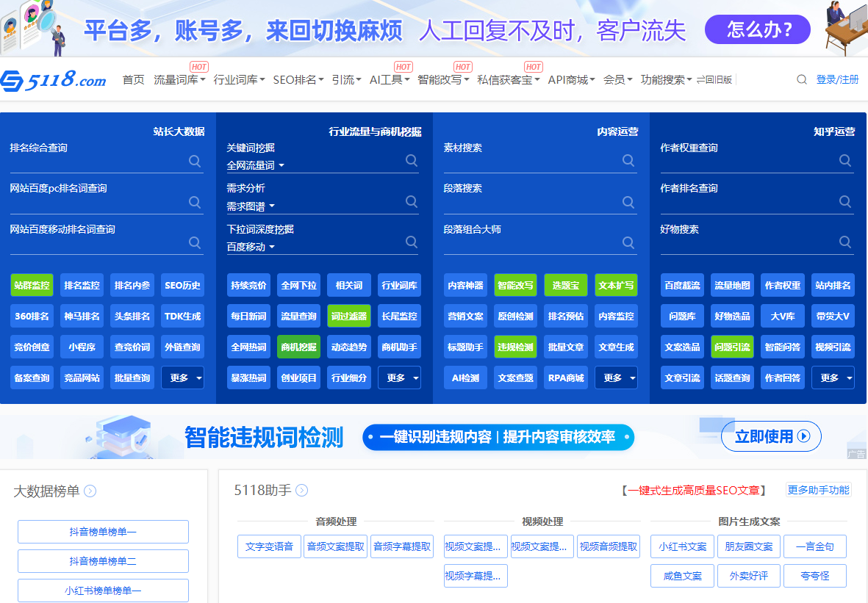Click 夸夸怪 button
The image size is (868, 603).
[815, 576]
